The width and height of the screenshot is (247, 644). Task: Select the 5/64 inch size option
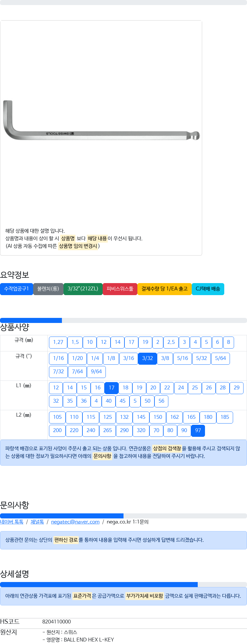(x=220, y=358)
